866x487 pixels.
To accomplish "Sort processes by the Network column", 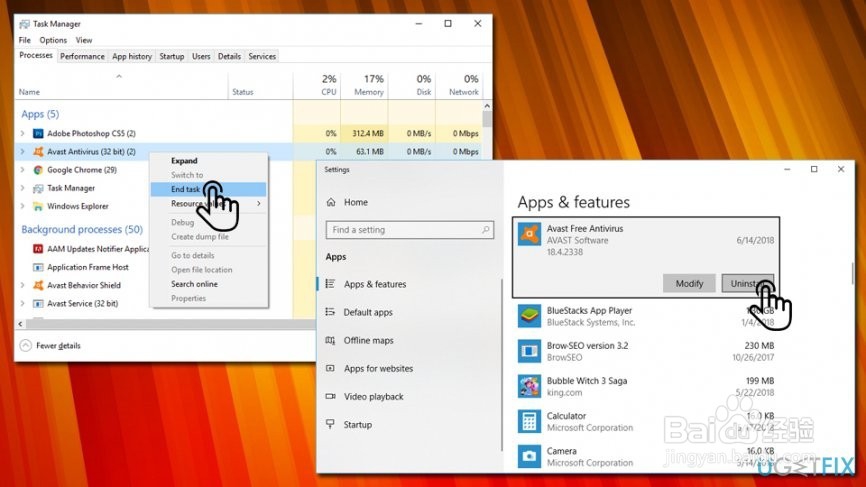I will [458, 85].
